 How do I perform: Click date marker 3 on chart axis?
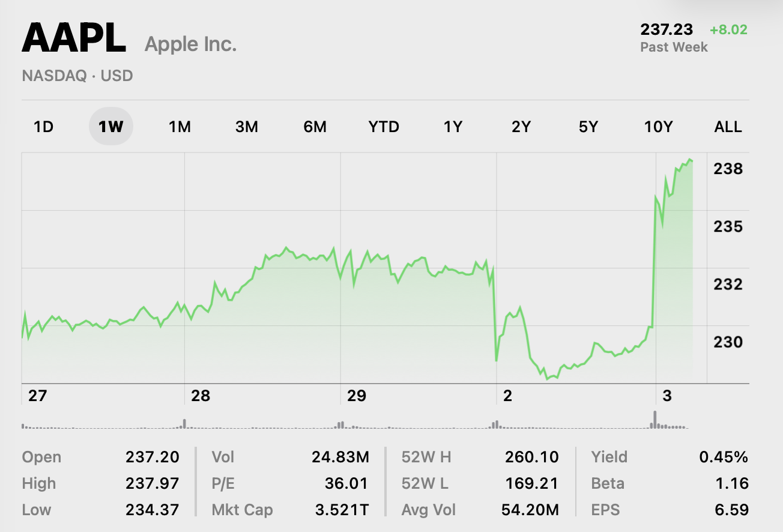click(x=667, y=396)
